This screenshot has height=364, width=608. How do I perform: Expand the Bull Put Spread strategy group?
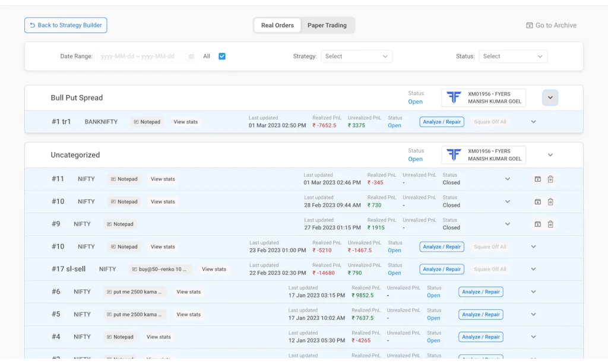[x=550, y=97]
